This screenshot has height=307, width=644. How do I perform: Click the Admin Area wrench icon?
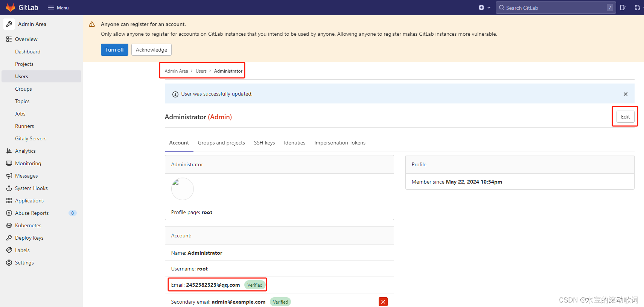point(9,24)
